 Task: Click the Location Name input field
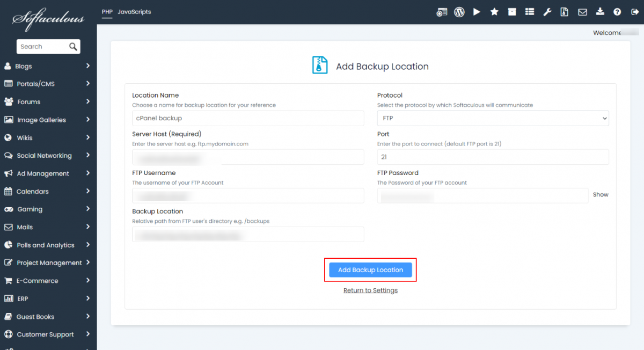[x=248, y=118]
